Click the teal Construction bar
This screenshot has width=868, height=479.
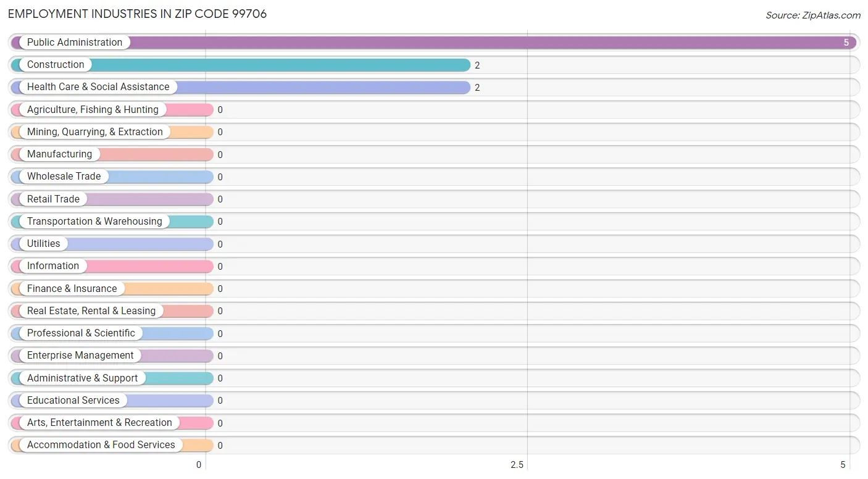[241, 65]
